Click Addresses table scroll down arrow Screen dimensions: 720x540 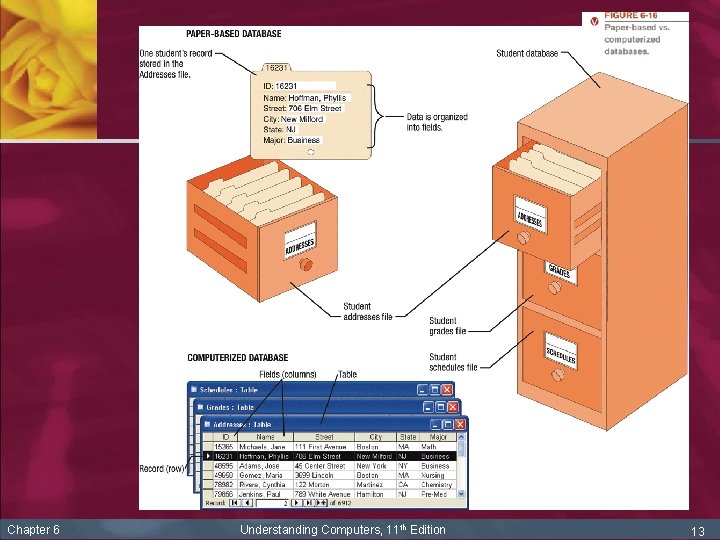click(x=461, y=494)
